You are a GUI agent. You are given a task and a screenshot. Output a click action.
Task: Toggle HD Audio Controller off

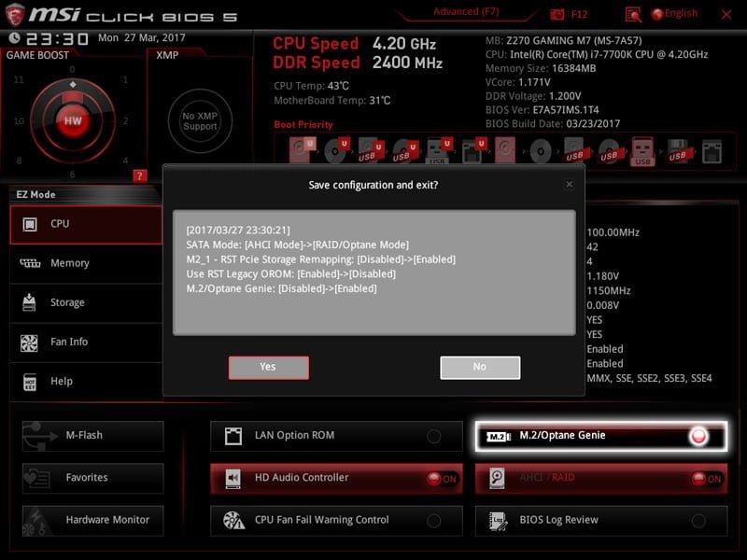[x=441, y=479]
